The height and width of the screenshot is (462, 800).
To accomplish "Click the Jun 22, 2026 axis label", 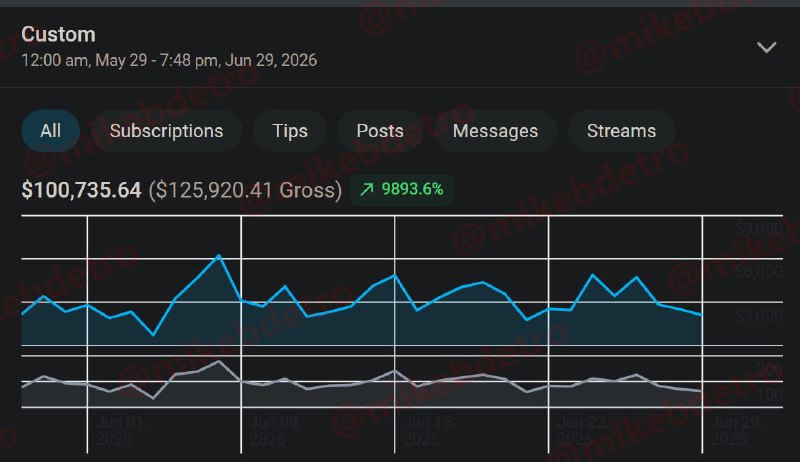I will (582, 431).
